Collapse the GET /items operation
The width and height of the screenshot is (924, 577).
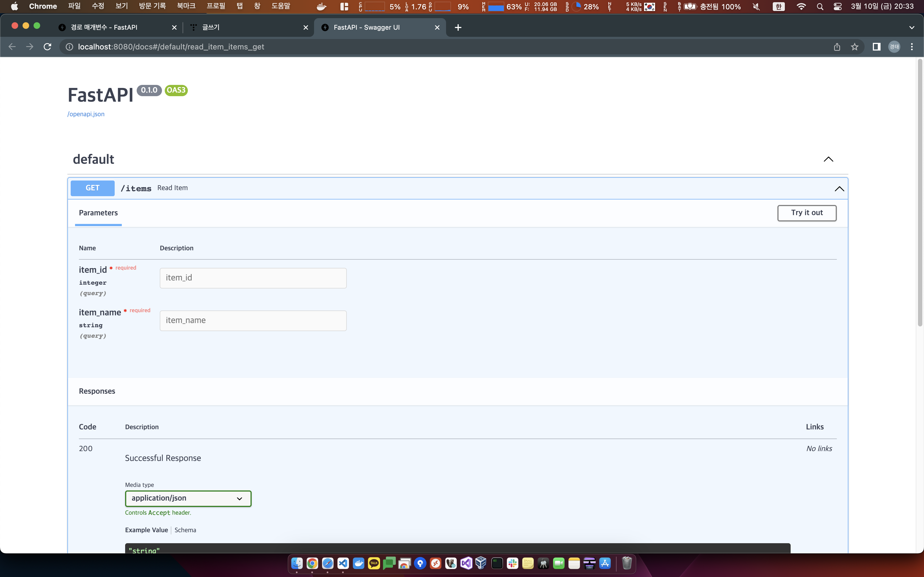839,188
